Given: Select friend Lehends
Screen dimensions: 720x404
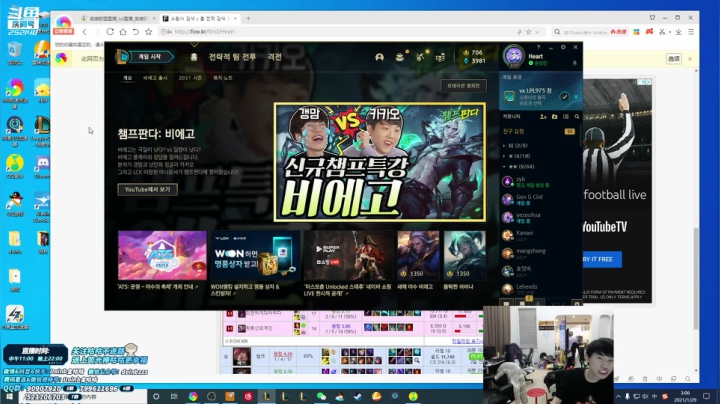Looking at the screenshot, I should [x=538, y=289].
